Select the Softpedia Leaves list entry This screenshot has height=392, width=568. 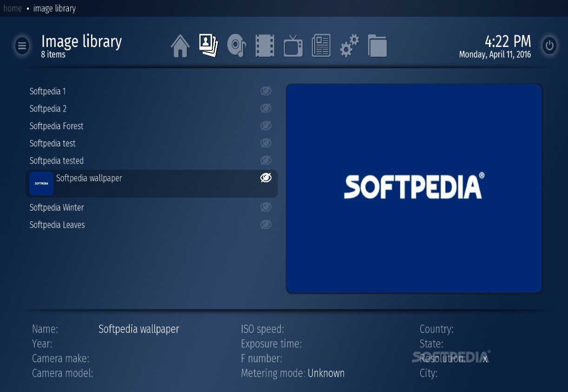point(152,225)
